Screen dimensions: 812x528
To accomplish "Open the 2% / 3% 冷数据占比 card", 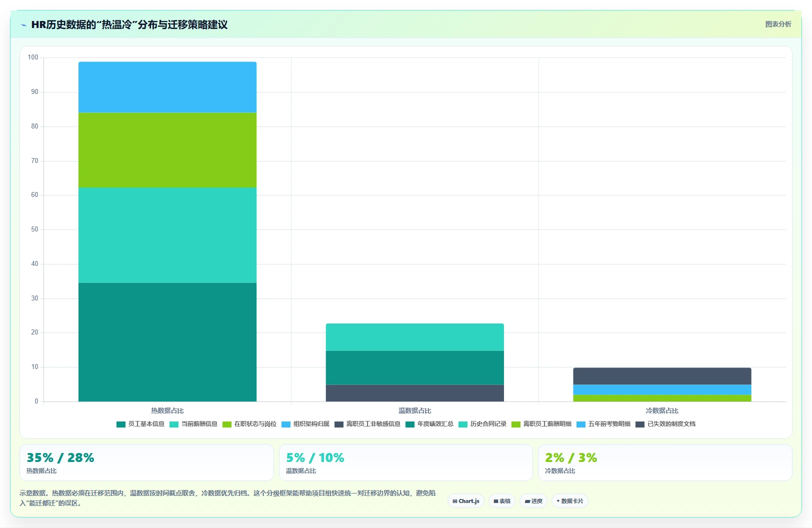I will [x=665, y=462].
